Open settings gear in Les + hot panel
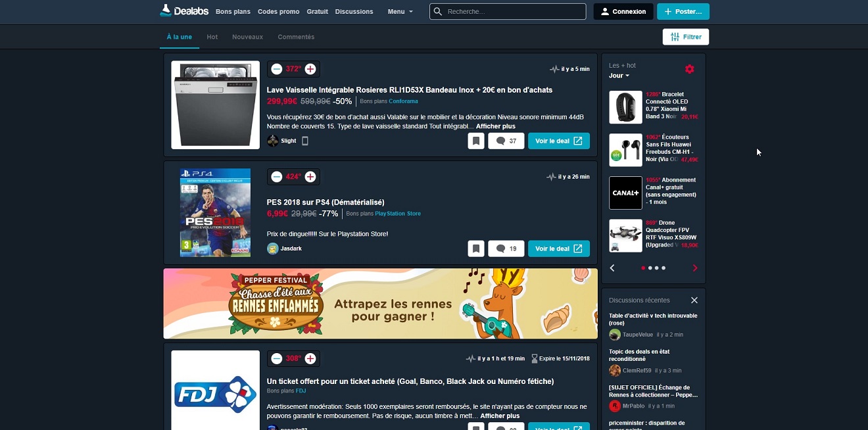Screen dimensions: 868x430 pos(690,69)
